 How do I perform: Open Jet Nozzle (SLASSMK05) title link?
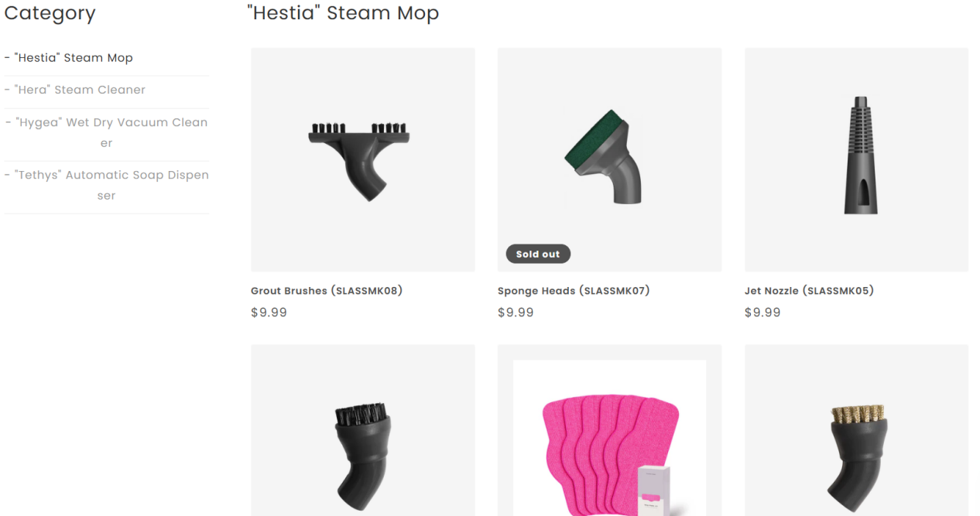point(809,291)
